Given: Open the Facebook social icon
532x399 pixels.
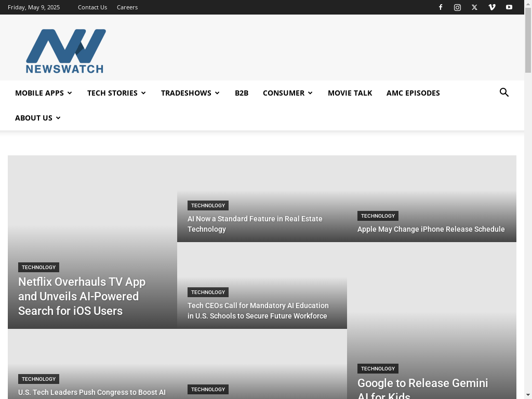Looking at the screenshot, I should point(441,7).
